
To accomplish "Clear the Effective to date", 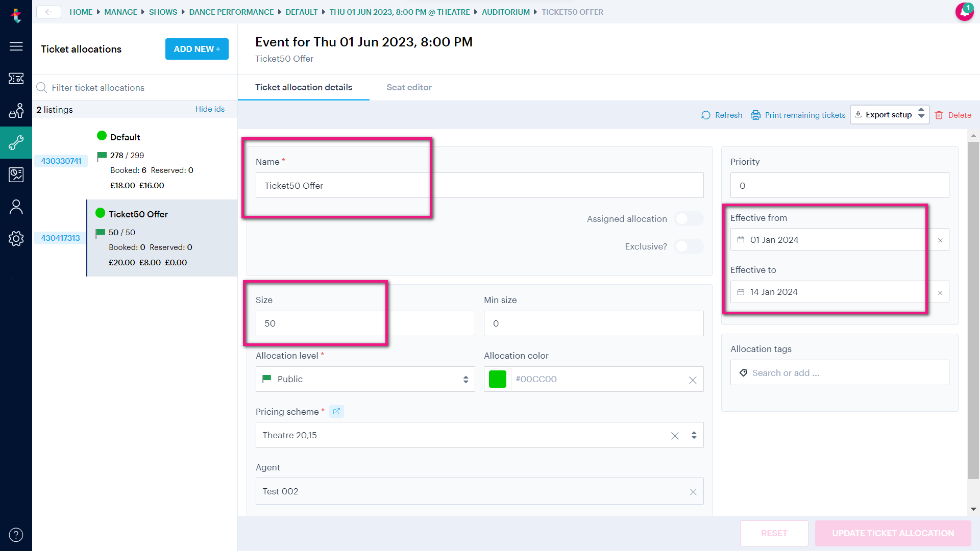I will (940, 293).
